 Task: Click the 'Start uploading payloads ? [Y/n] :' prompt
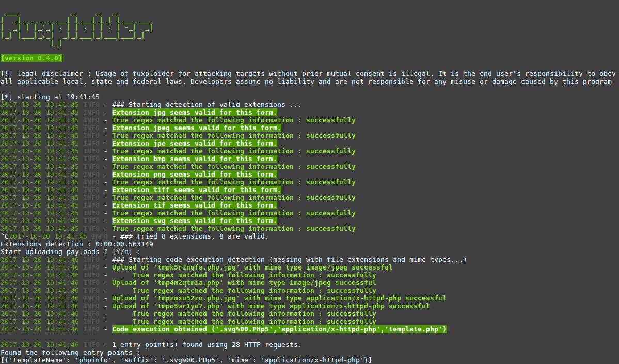coord(71,252)
